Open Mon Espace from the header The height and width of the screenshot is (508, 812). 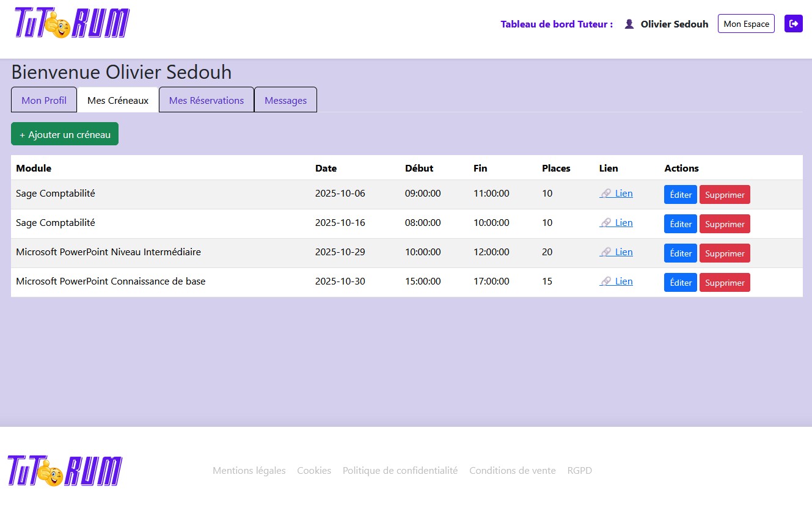coord(746,24)
